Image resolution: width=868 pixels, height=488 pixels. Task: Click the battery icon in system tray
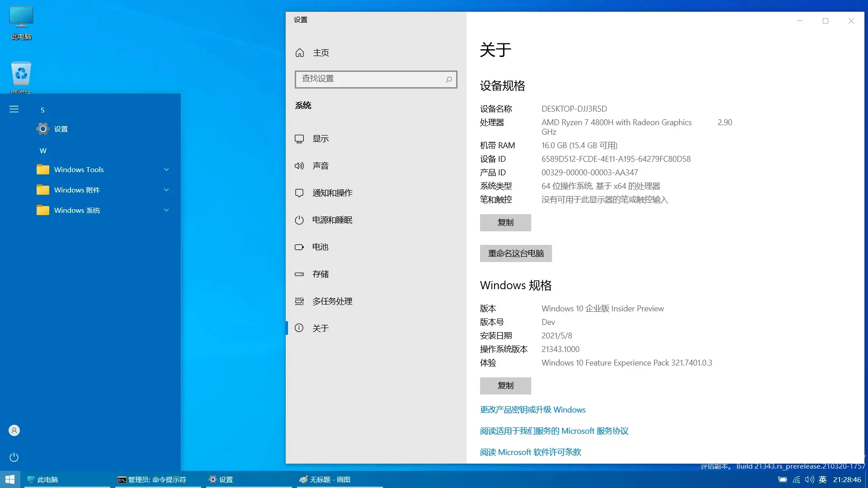pyautogui.click(x=783, y=480)
